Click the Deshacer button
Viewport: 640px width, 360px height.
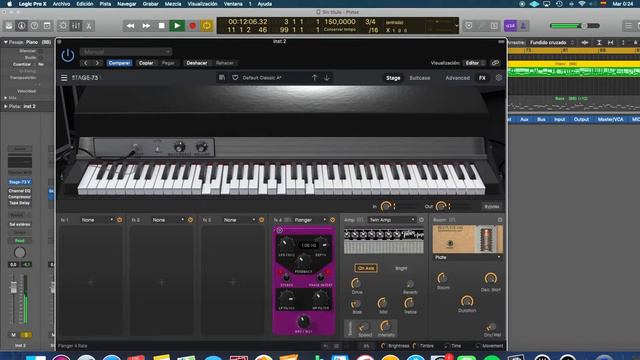[x=197, y=63]
